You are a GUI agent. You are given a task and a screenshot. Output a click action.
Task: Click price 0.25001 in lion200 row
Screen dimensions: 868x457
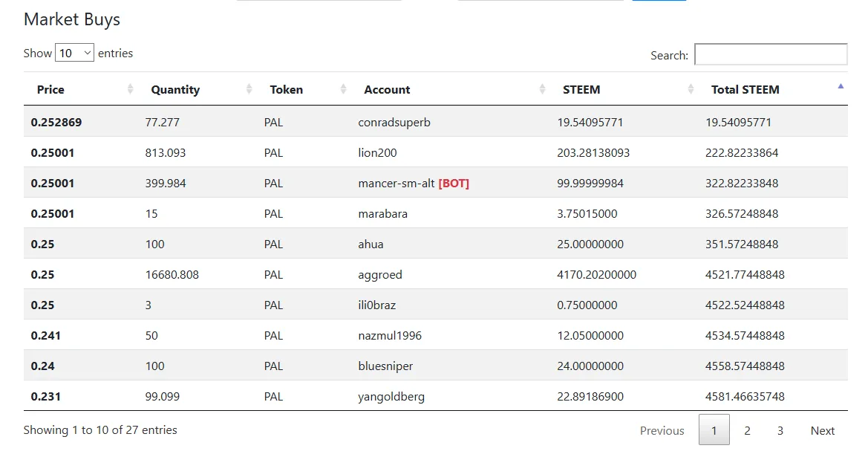[53, 153]
